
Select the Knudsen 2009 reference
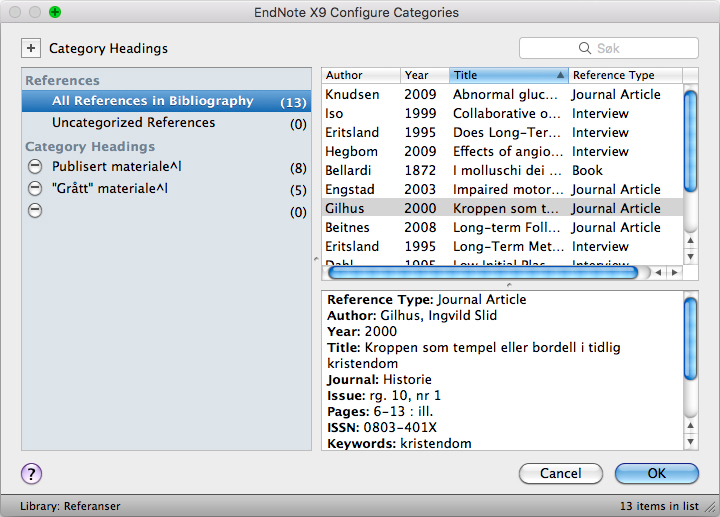502,94
